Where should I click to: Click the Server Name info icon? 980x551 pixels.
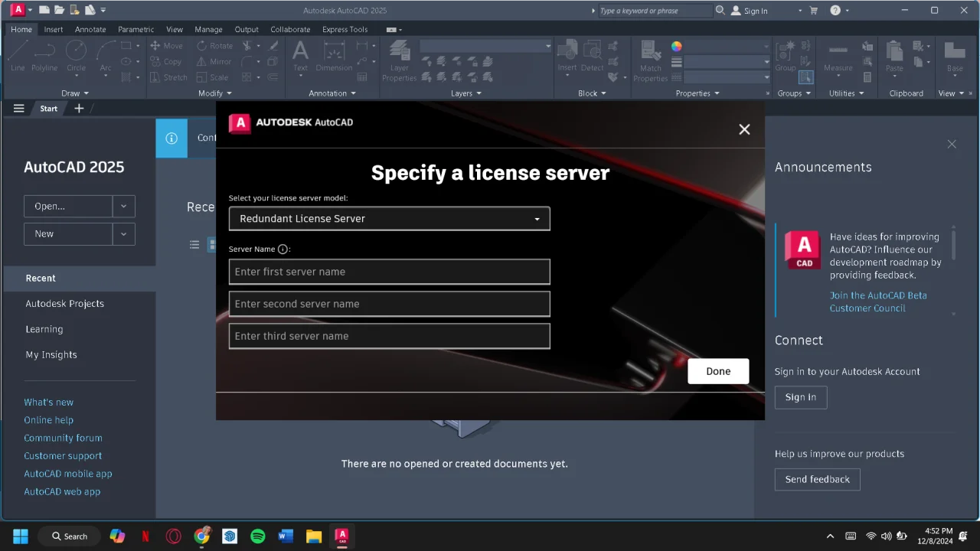pyautogui.click(x=283, y=249)
